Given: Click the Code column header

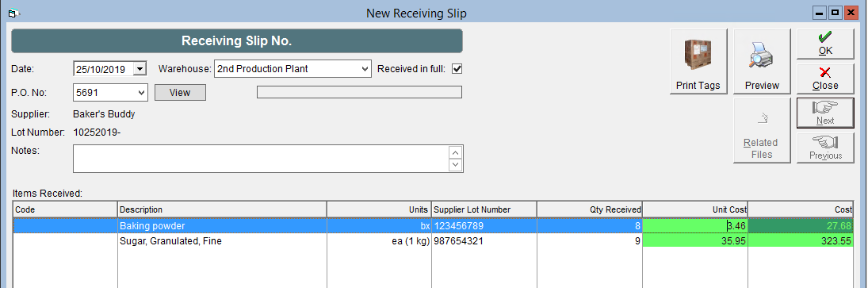Looking at the screenshot, I should (x=65, y=210).
